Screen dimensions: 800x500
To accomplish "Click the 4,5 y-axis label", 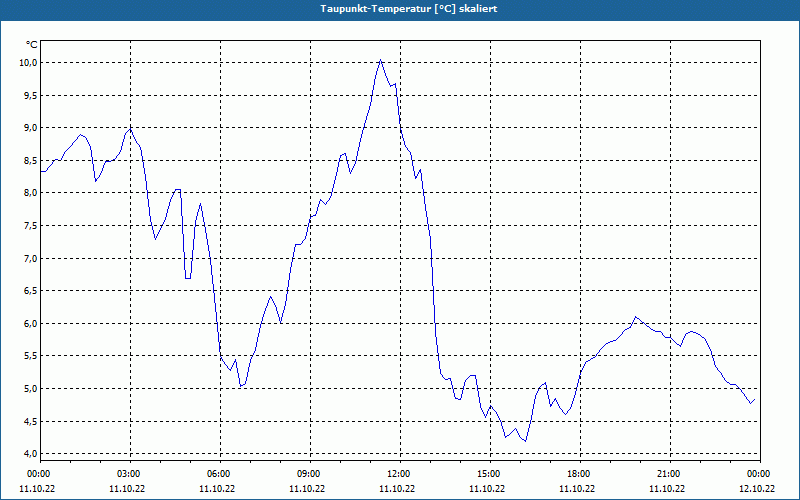I will [31, 421].
